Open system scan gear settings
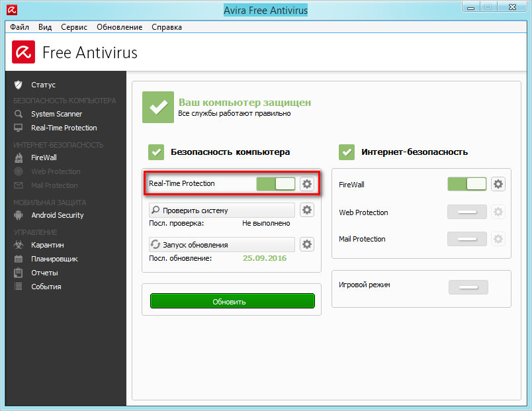 (306, 210)
